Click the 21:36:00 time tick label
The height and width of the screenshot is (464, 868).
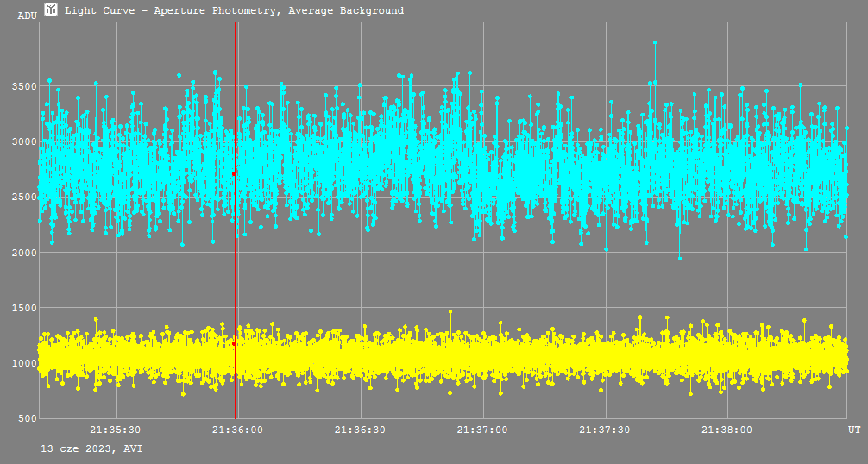(x=238, y=430)
